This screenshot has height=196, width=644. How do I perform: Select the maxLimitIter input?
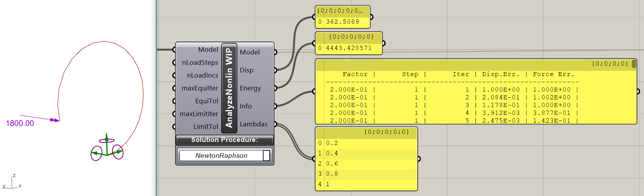coord(199,114)
